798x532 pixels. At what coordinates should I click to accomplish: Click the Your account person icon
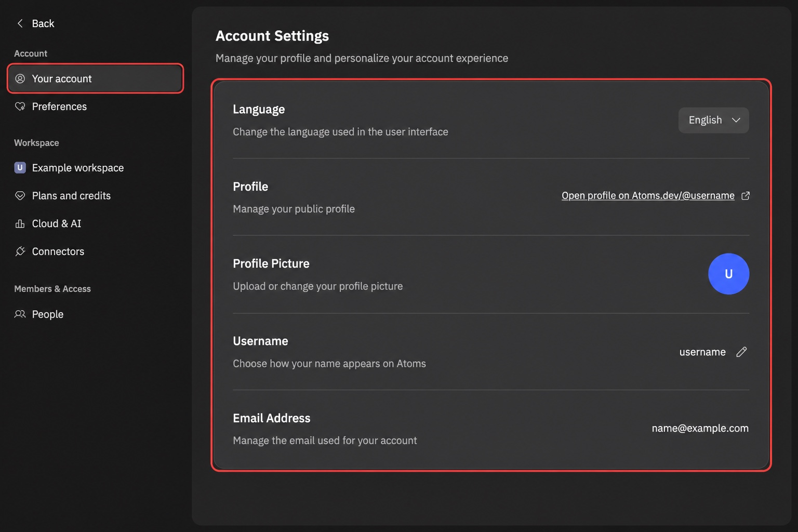20,78
